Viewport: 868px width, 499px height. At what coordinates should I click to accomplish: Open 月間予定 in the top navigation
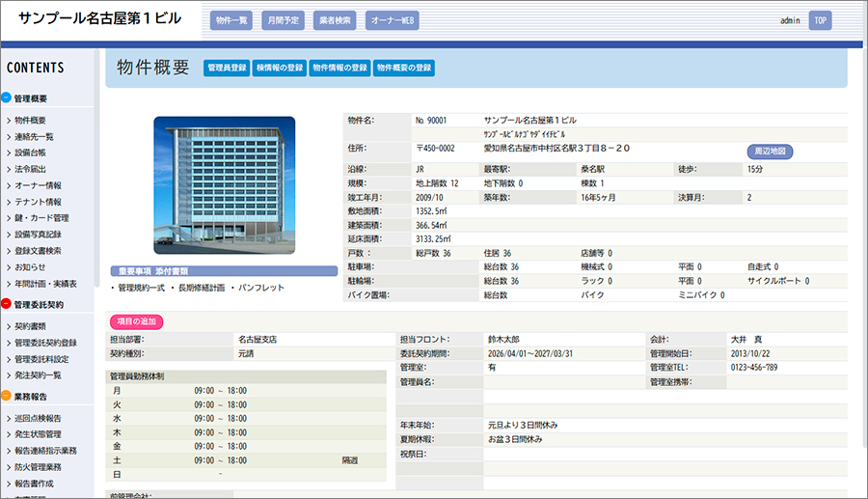coord(282,20)
